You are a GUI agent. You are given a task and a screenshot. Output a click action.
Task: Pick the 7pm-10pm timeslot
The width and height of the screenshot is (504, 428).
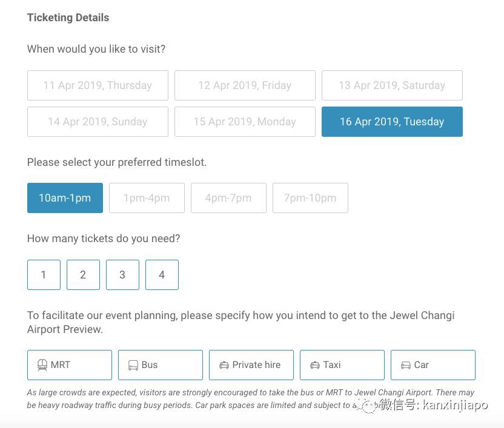click(x=310, y=198)
